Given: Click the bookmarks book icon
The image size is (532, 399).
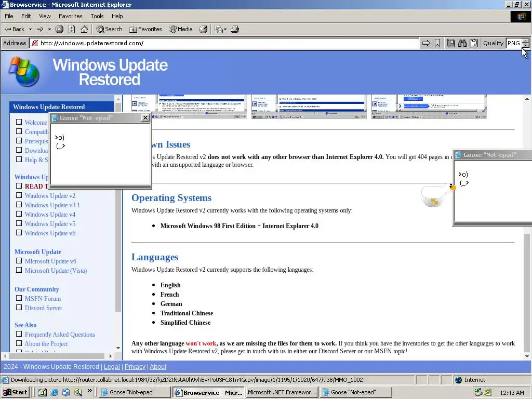Looking at the screenshot, I should point(451,43).
